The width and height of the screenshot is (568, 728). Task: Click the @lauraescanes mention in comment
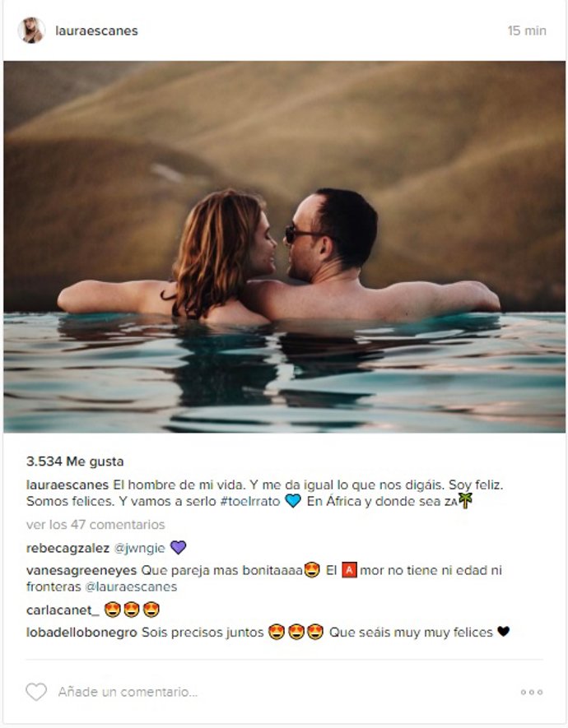[x=131, y=587]
